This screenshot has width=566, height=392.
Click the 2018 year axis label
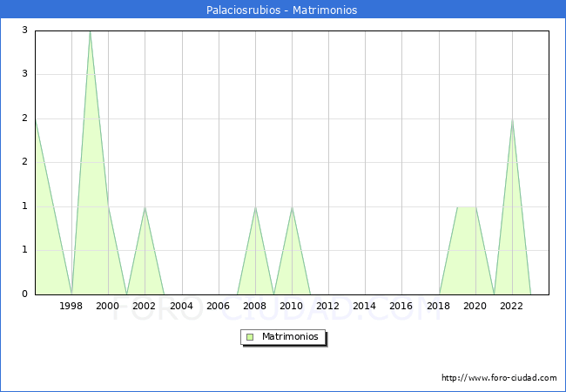pyautogui.click(x=438, y=306)
